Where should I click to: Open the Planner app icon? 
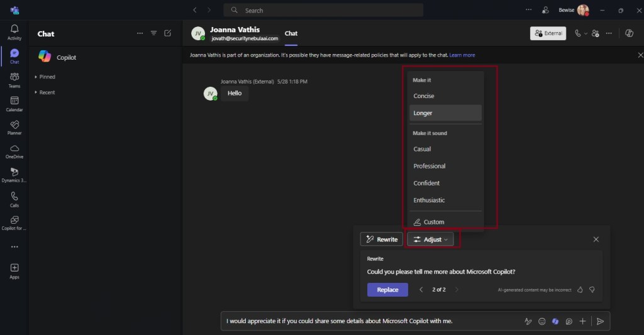(14, 128)
